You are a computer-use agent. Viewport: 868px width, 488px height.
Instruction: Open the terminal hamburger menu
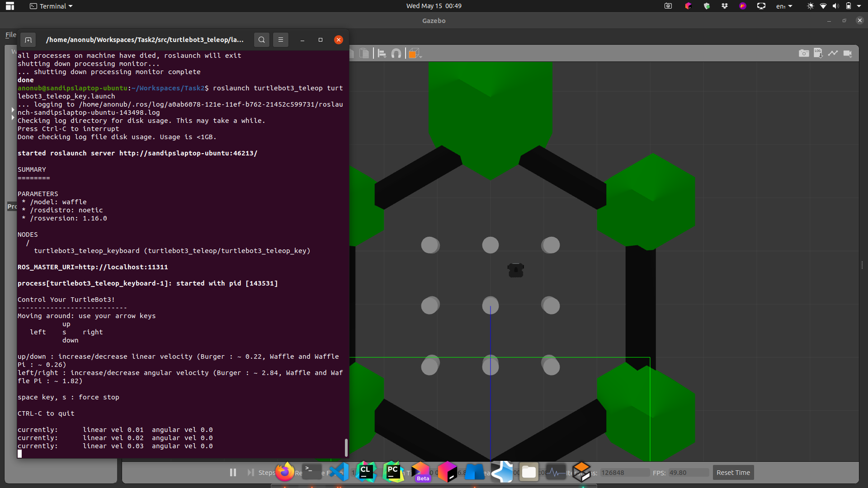(280, 40)
